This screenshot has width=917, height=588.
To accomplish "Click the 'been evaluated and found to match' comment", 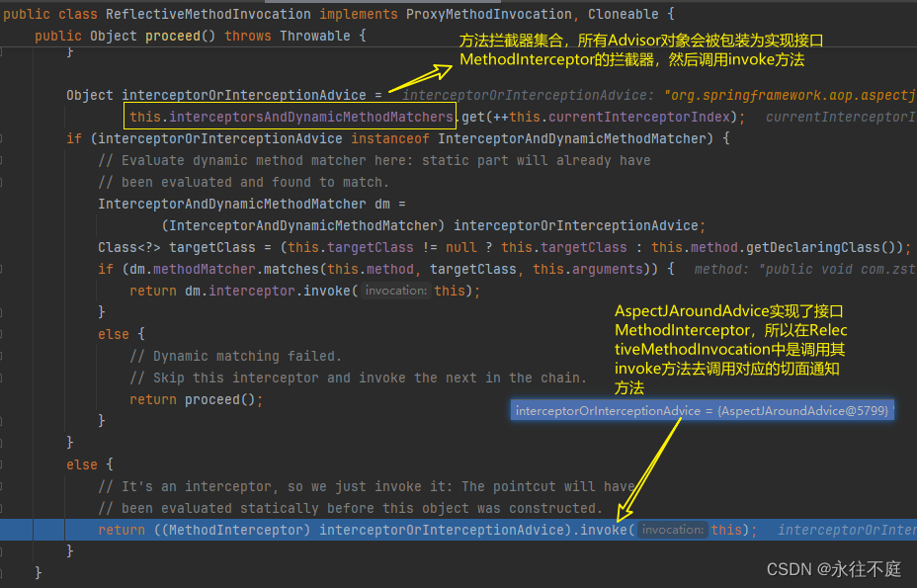I will (x=243, y=182).
